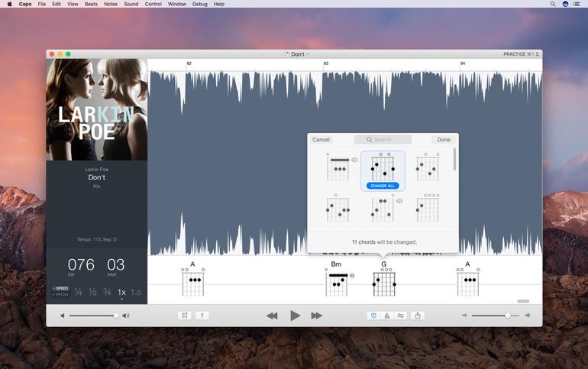Open the Sound menu

(x=131, y=4)
